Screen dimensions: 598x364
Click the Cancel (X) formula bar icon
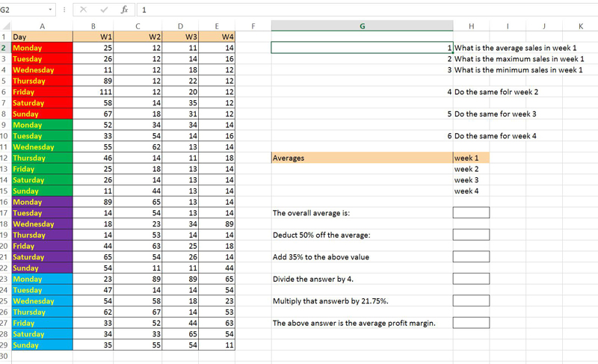pos(83,10)
